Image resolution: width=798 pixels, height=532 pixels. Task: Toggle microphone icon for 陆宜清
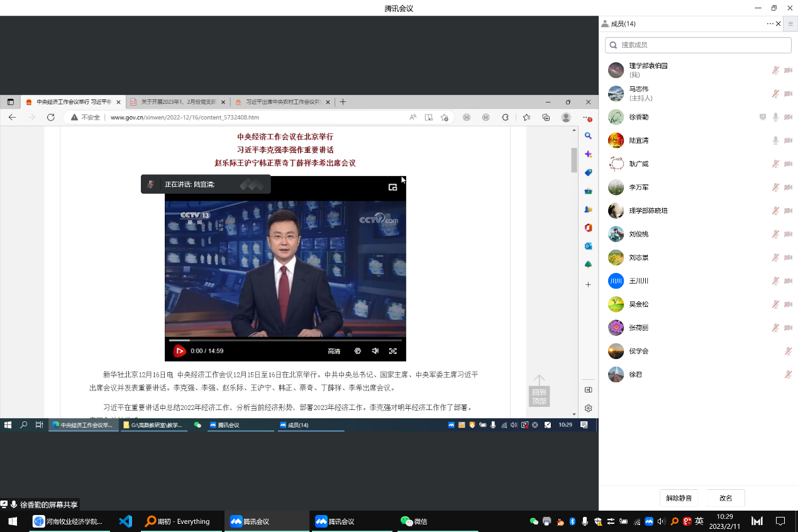point(775,140)
